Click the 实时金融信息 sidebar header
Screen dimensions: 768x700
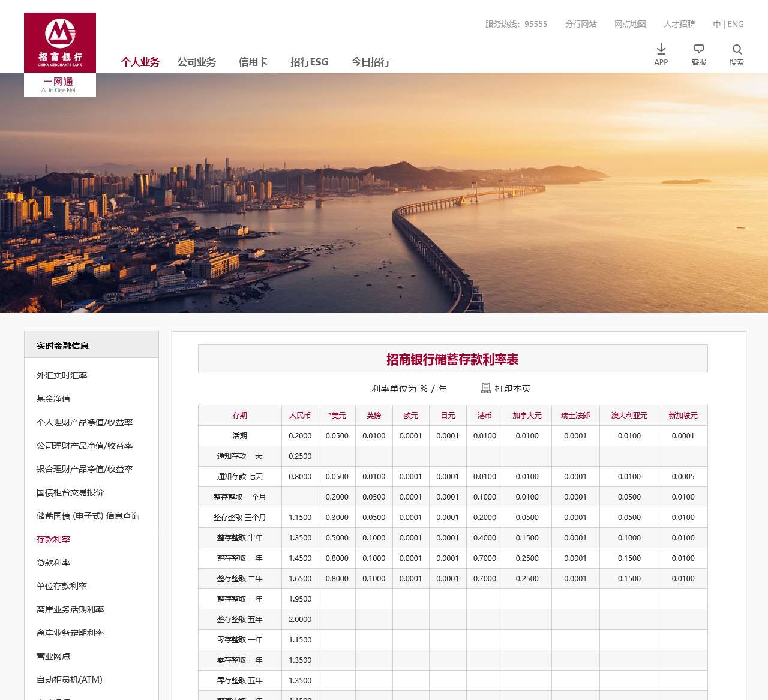click(x=91, y=345)
